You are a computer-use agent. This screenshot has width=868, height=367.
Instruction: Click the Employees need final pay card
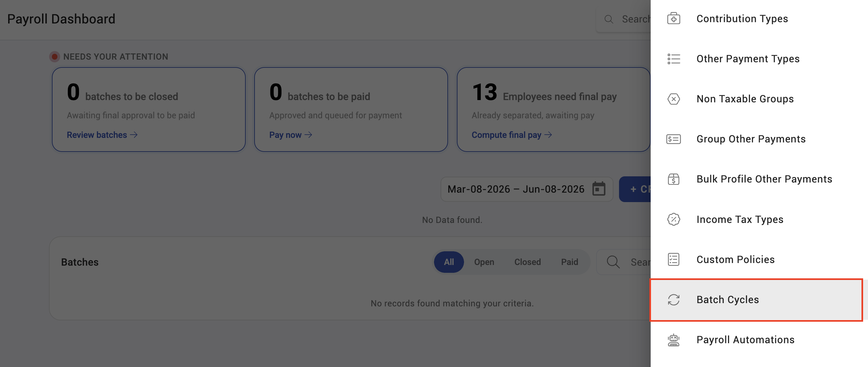(553, 110)
